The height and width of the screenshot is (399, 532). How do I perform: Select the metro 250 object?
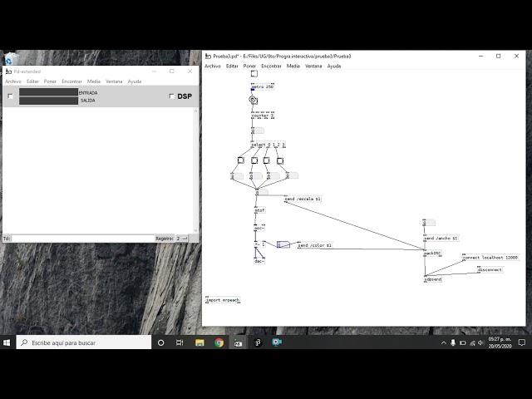[263, 86]
